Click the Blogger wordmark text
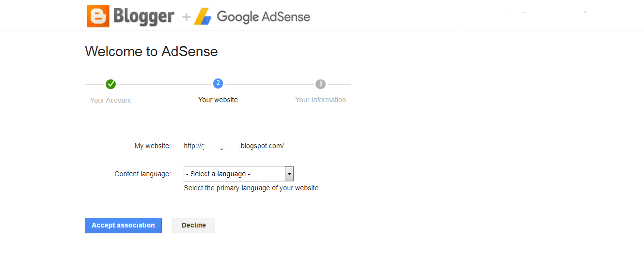The image size is (644, 273). (x=143, y=17)
